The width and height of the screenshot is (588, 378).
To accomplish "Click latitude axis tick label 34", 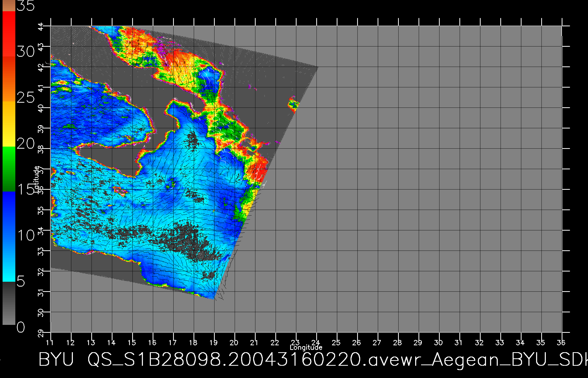I will 41,231.
